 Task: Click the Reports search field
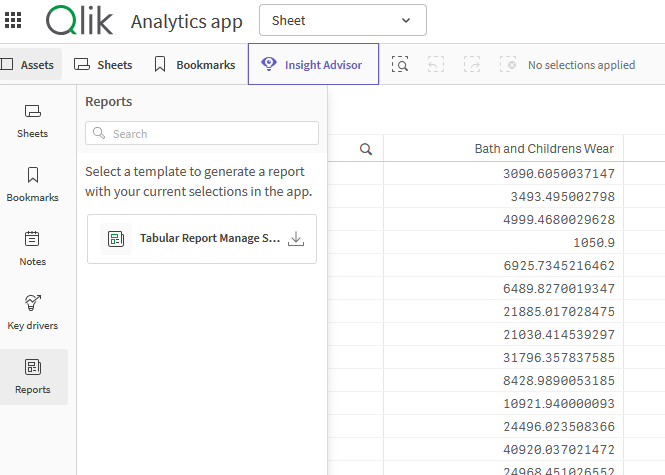click(202, 133)
